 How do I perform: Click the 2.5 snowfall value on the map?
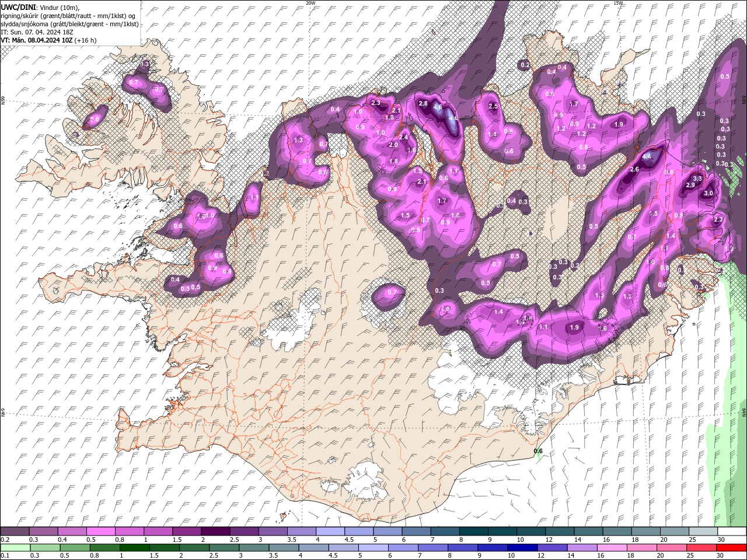point(493,106)
